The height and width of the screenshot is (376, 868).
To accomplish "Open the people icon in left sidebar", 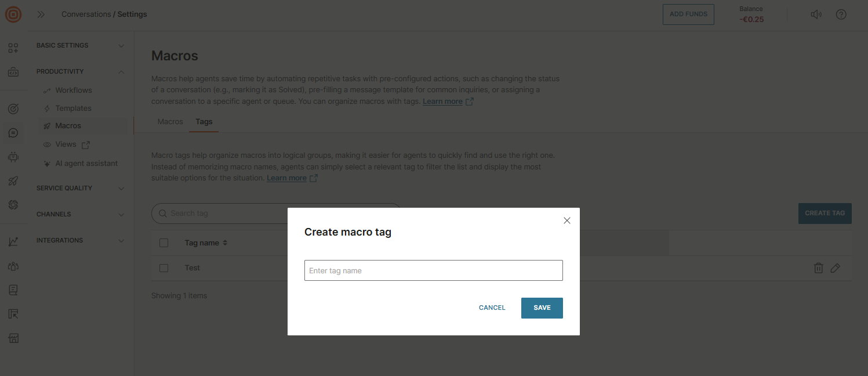I will pos(13,266).
